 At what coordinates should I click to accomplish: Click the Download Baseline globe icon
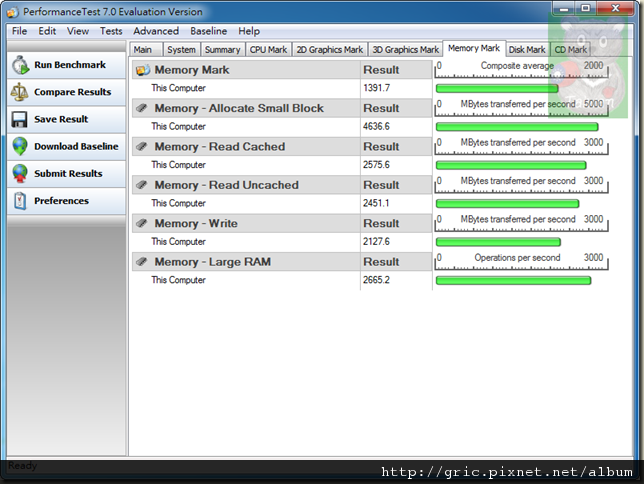(x=20, y=146)
